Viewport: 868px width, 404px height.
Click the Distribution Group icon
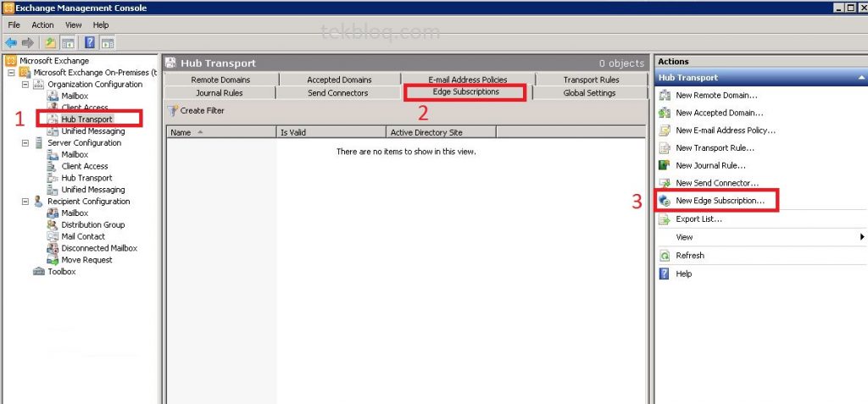pyautogui.click(x=53, y=224)
